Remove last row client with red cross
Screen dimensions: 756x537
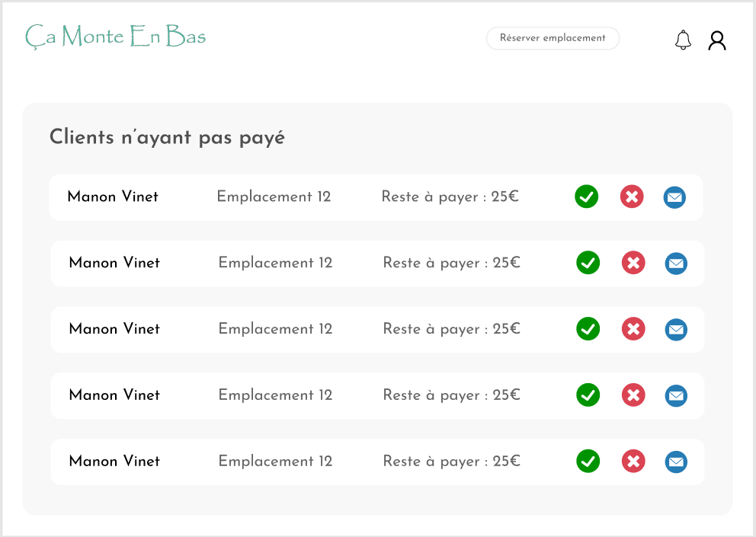[633, 462]
